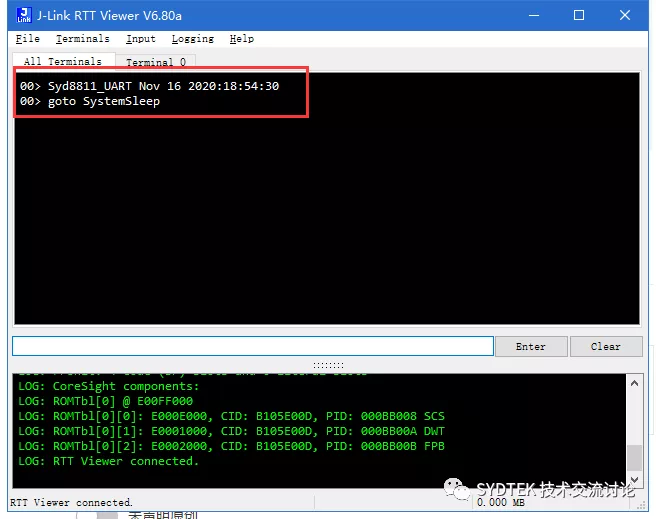Open the Logging menu
The image size is (656, 519).
(x=193, y=39)
